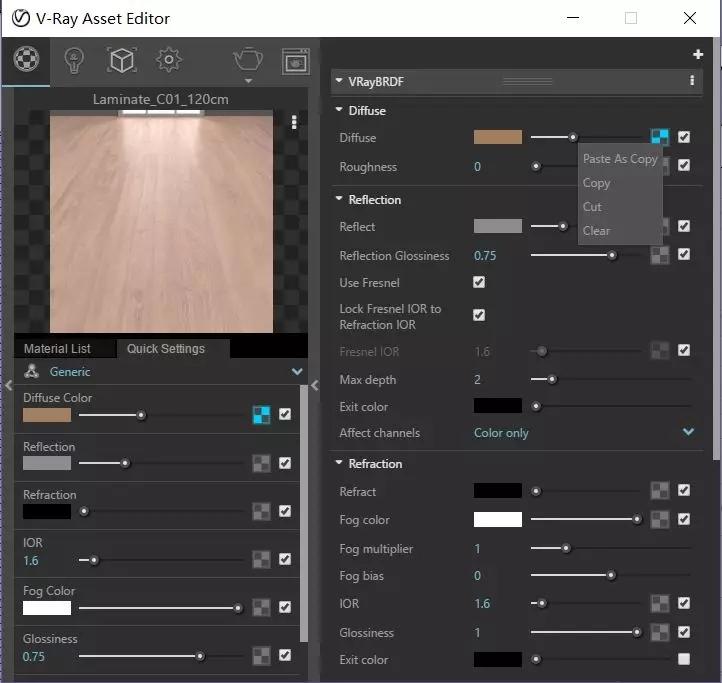Collapse the Diffuse section

(339, 110)
